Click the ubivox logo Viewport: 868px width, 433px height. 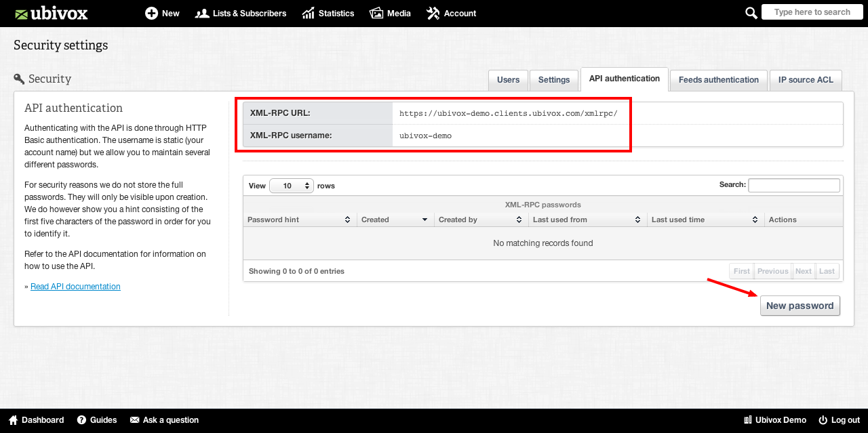coord(51,13)
